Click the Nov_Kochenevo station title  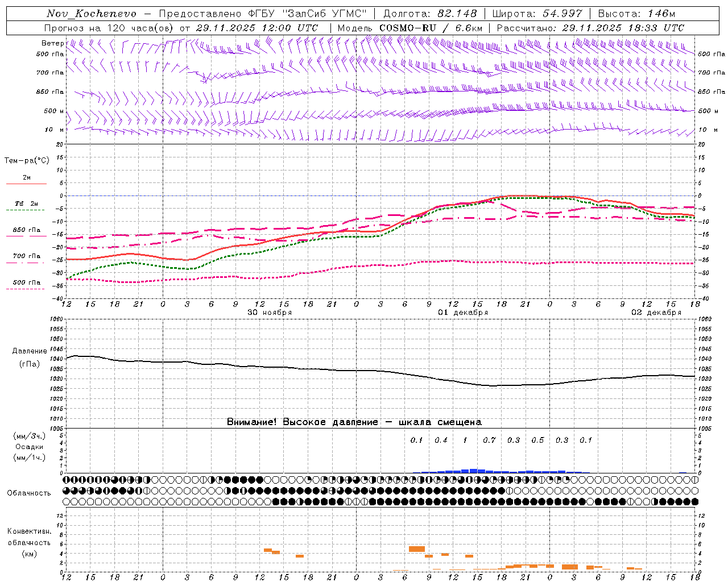point(92,14)
